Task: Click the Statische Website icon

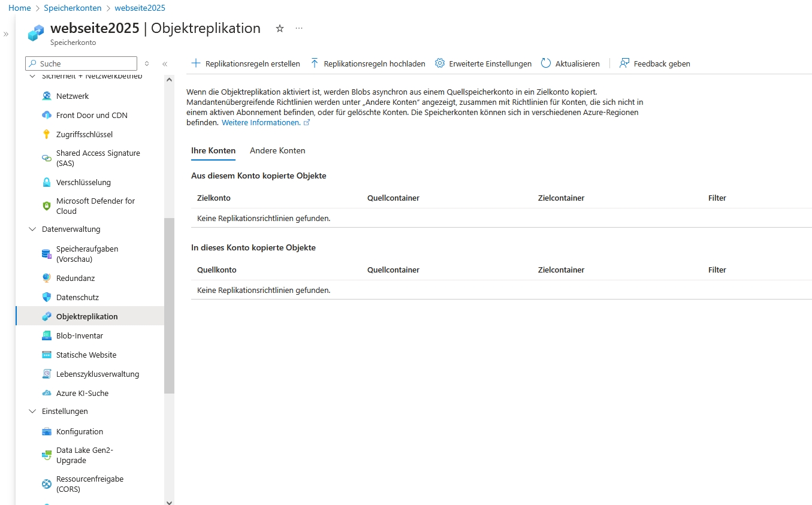Action: pos(47,355)
